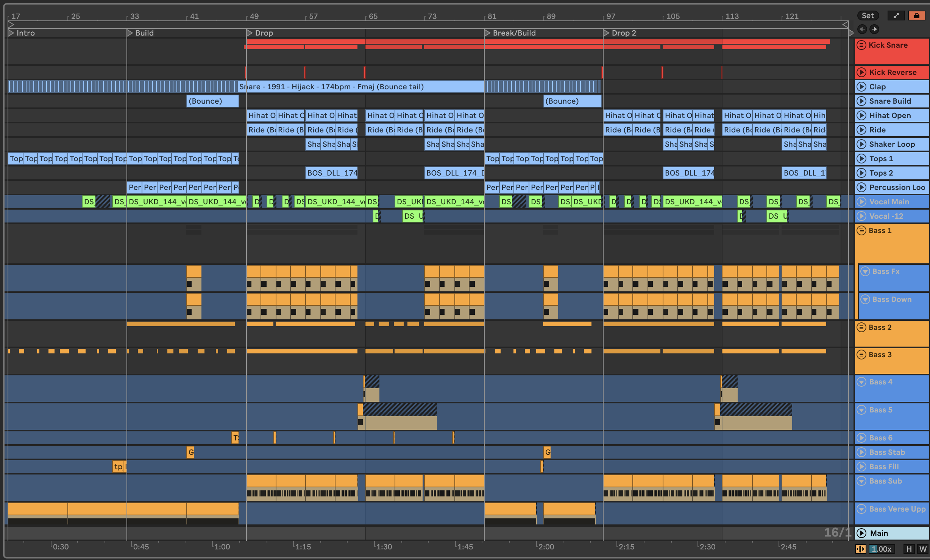930x560 pixels.
Task: Toggle the automation mode button
Action: pyautogui.click(x=896, y=16)
